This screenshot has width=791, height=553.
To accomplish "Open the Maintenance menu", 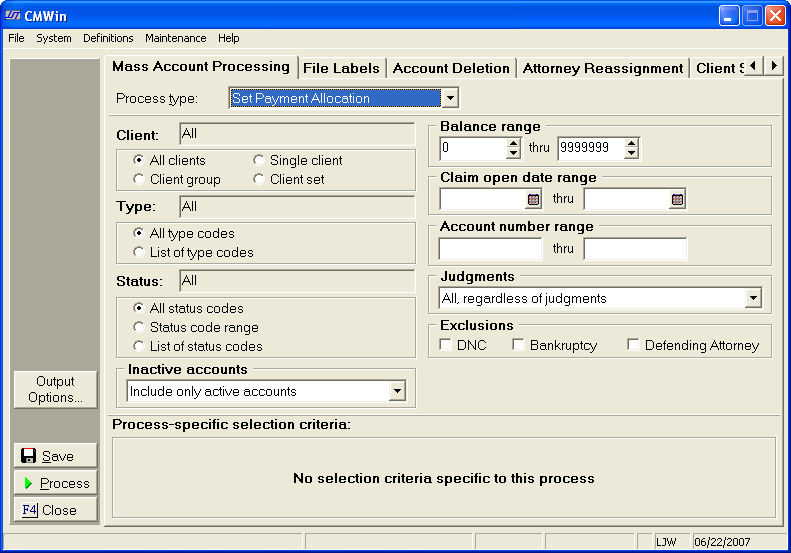I will 175,38.
